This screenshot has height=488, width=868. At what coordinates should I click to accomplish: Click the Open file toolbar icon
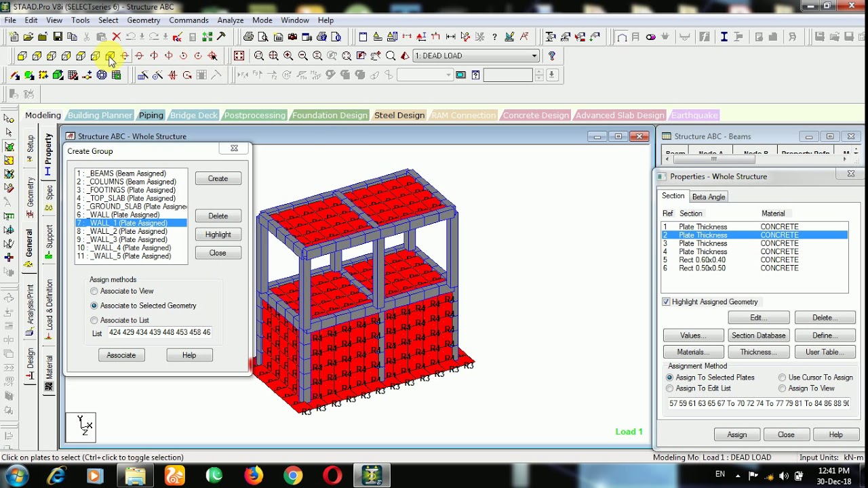(x=28, y=37)
